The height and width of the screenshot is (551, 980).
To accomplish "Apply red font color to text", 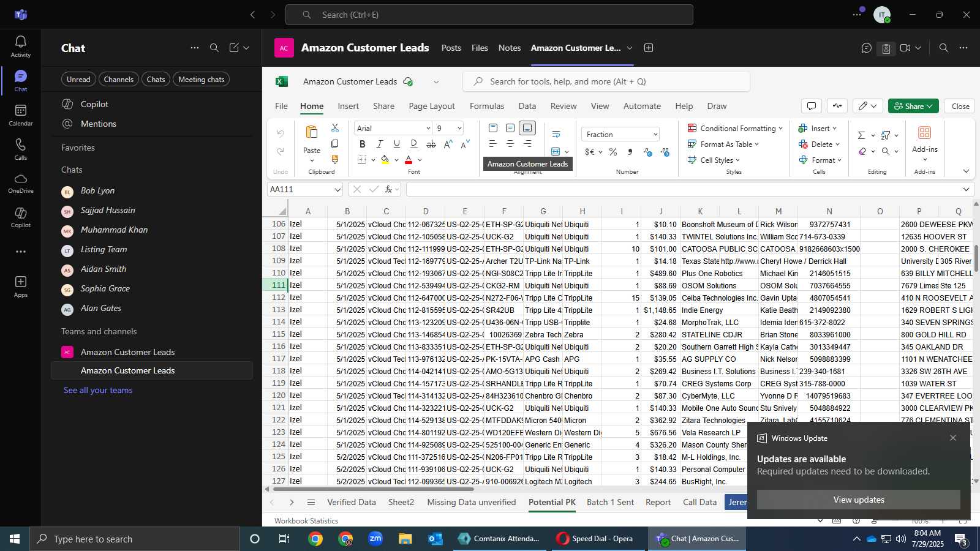I will pos(409,160).
